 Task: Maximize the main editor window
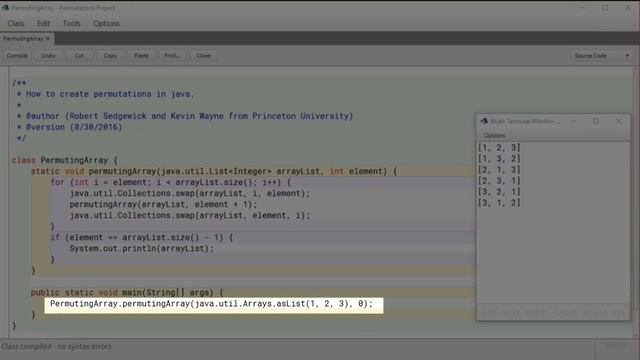point(605,8)
